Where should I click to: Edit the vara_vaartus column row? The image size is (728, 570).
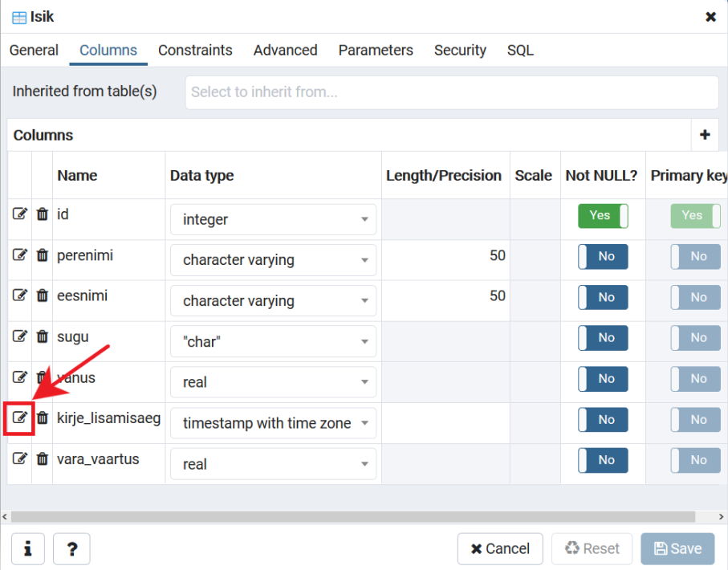click(x=19, y=458)
